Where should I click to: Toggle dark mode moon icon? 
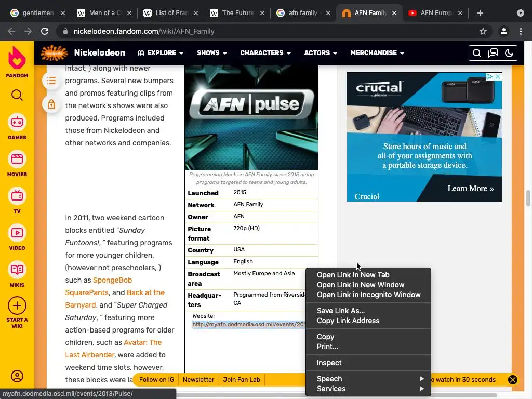[x=509, y=53]
